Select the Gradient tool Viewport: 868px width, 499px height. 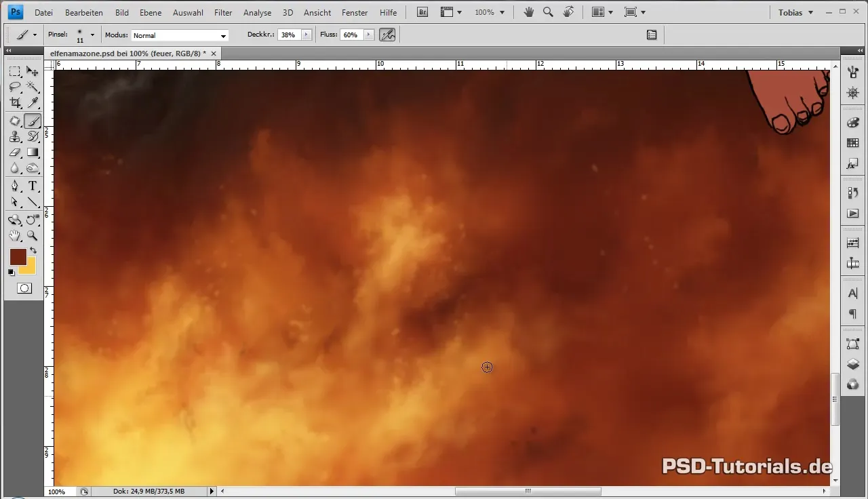32,153
